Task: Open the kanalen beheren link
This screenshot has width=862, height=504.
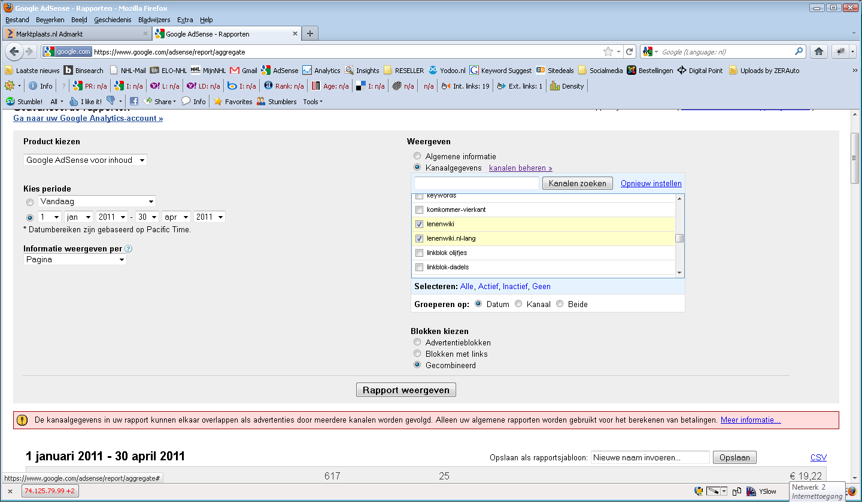Action: click(521, 168)
